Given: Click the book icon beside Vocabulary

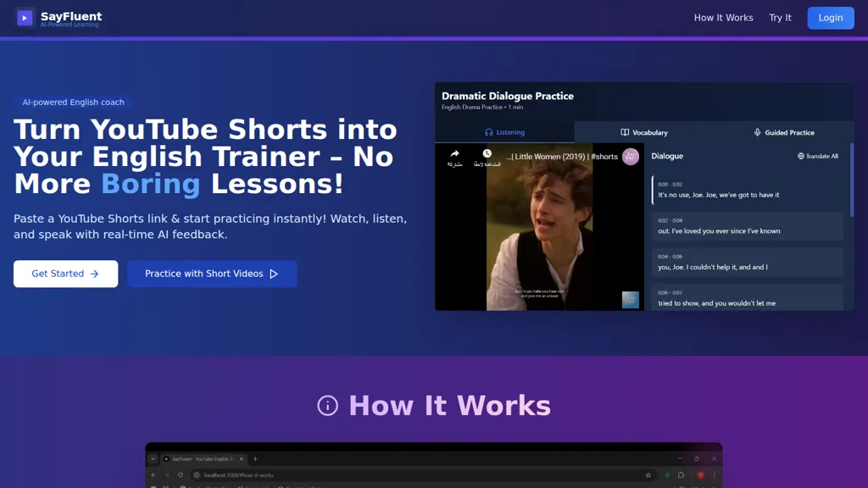Looking at the screenshot, I should [625, 132].
